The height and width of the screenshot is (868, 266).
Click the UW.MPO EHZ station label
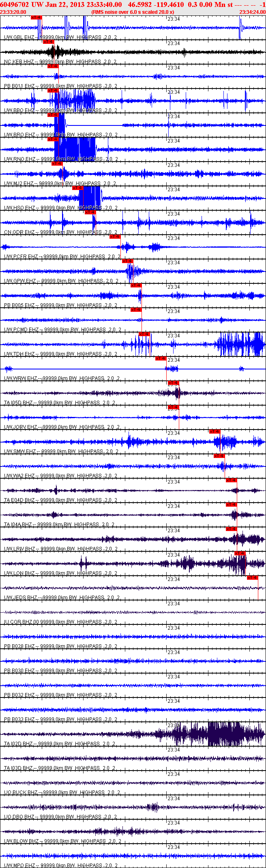click(x=62, y=866)
